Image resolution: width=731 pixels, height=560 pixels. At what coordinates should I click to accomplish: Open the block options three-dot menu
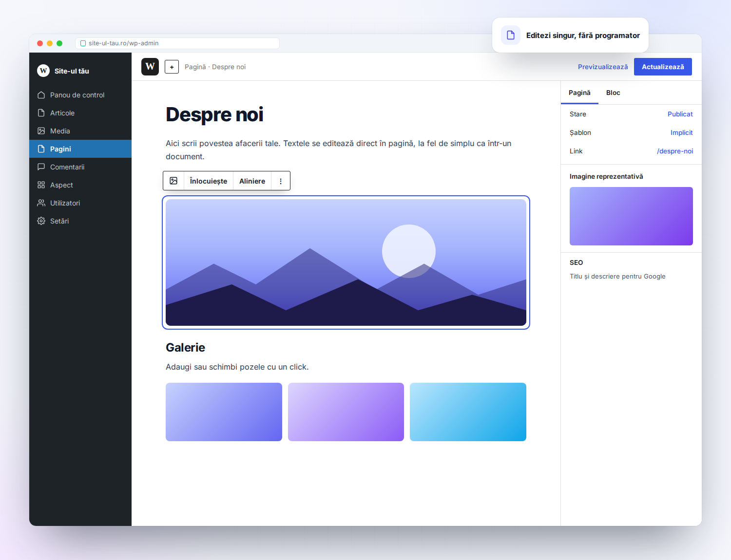[281, 181]
